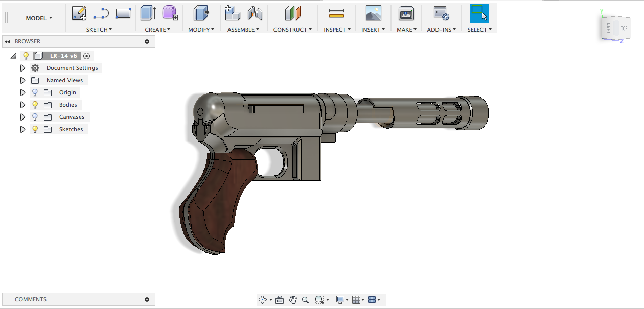The image size is (644, 309).
Task: Open the Grid and Snaps dropdown arrow
Action: [363, 300]
